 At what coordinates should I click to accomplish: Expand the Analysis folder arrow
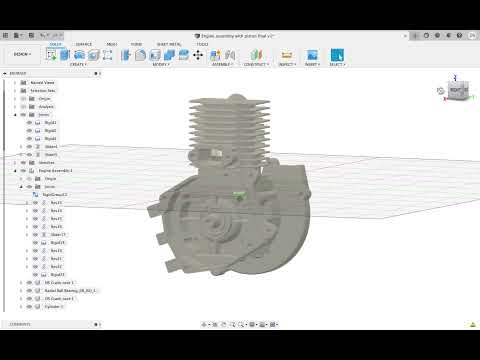(15, 107)
